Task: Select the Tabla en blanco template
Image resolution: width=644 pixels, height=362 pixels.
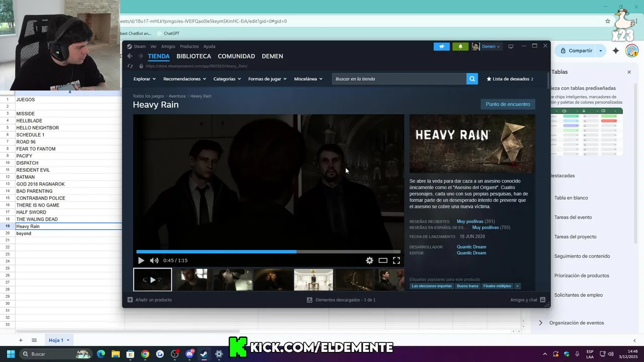Action: pos(571,198)
